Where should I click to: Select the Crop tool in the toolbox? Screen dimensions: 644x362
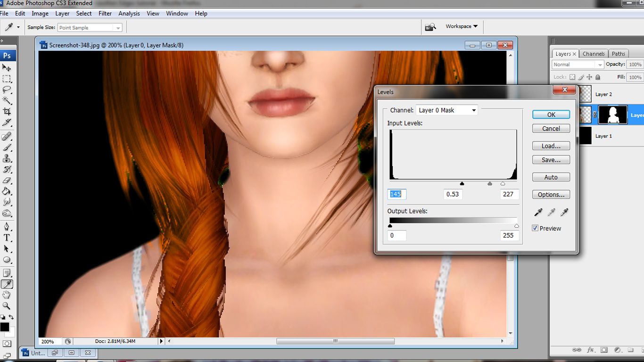(7, 112)
